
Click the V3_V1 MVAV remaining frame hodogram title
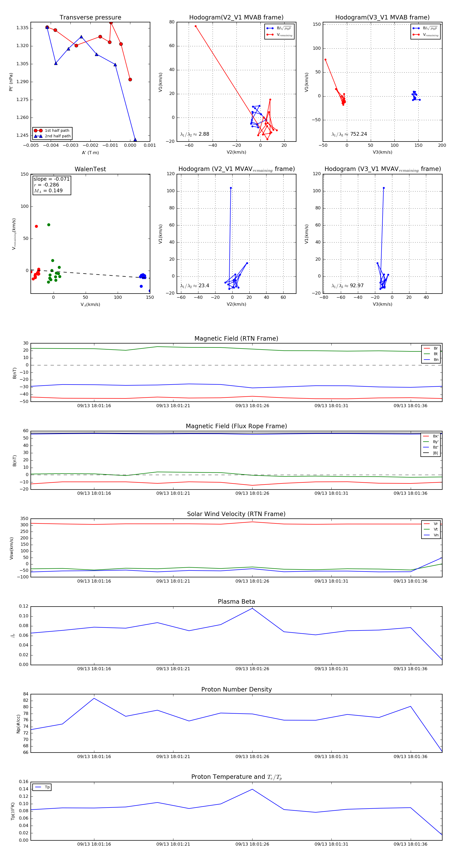coord(382,169)
